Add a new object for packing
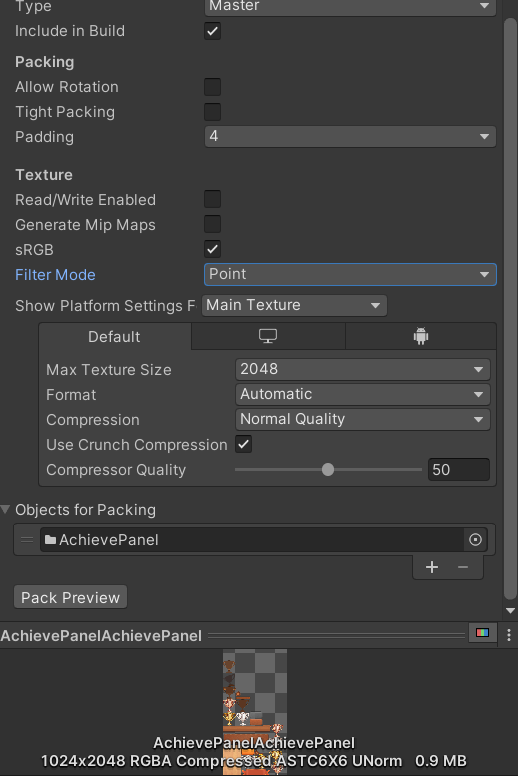This screenshot has height=776, width=518. click(x=432, y=567)
